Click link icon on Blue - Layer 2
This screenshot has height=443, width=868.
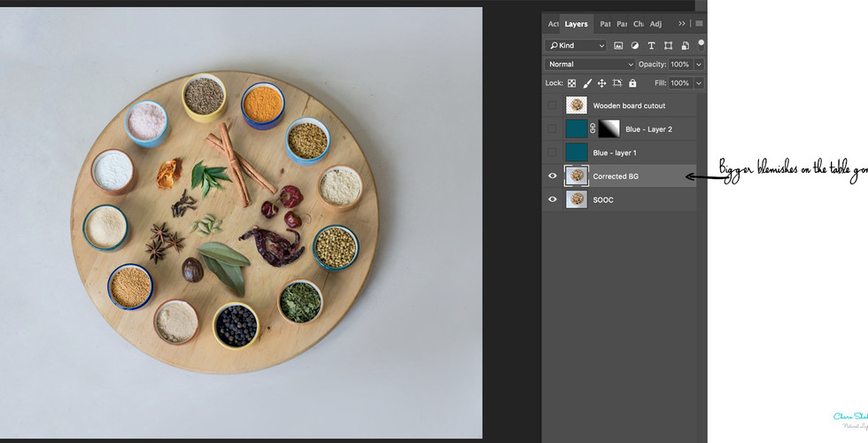[x=593, y=129]
